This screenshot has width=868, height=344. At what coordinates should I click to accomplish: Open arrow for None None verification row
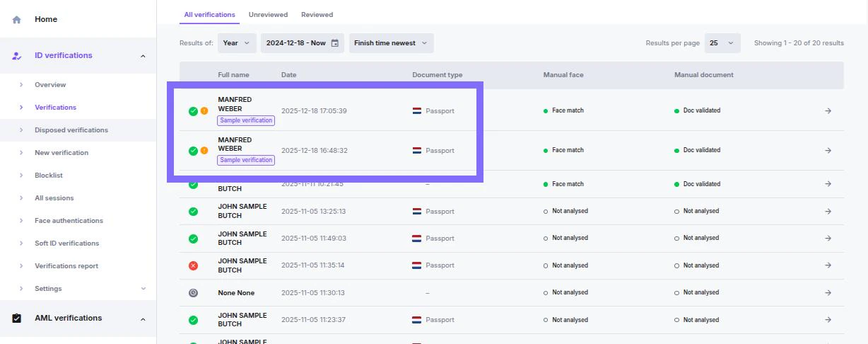click(x=828, y=293)
